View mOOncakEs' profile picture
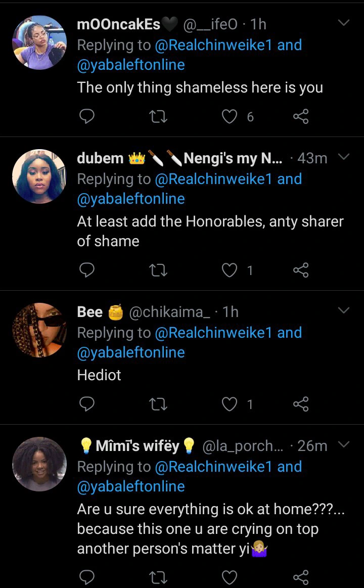 (x=39, y=42)
